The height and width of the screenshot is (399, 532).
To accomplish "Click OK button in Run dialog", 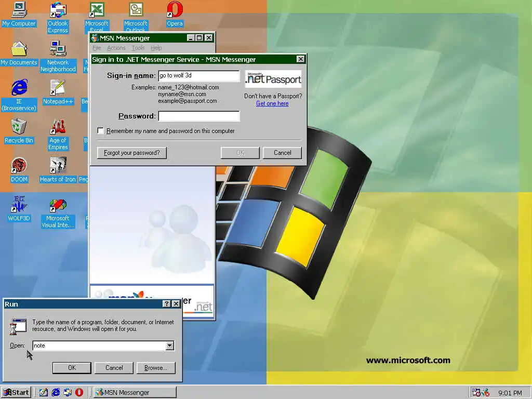I will pos(72,368).
